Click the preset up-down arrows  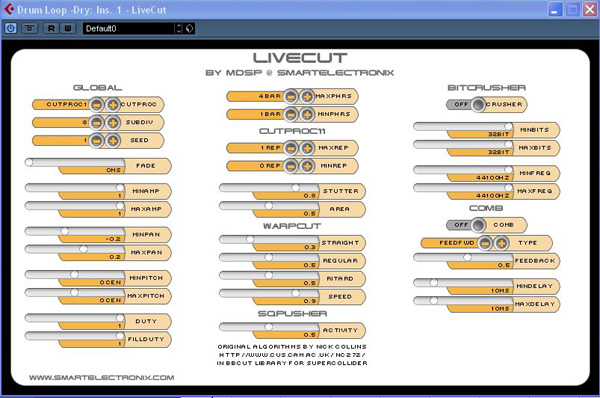179,28
